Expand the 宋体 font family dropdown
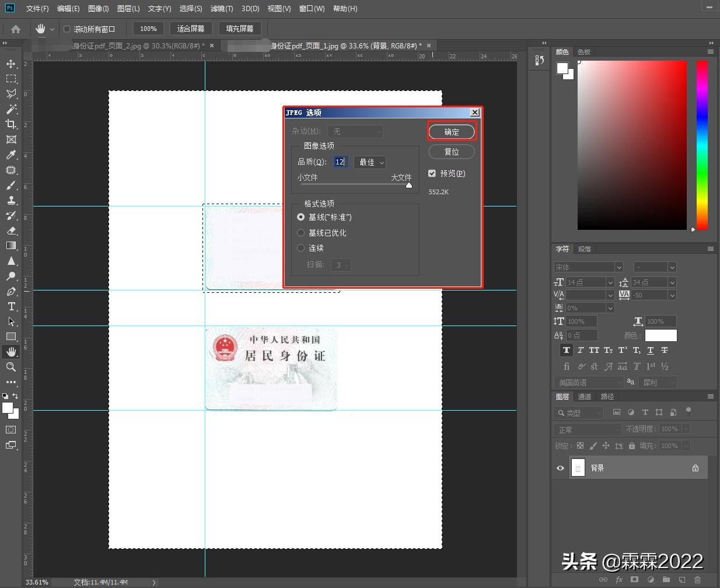720x588 pixels. click(618, 267)
